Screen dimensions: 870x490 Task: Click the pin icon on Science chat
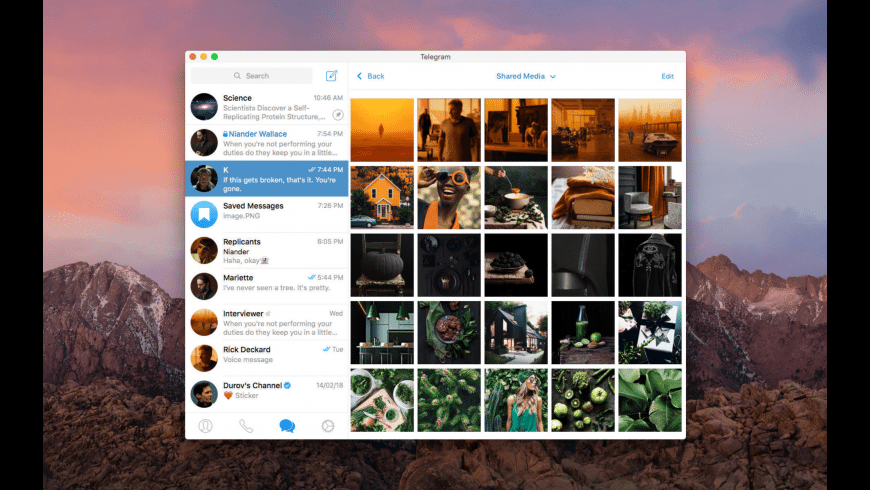pyautogui.click(x=338, y=115)
